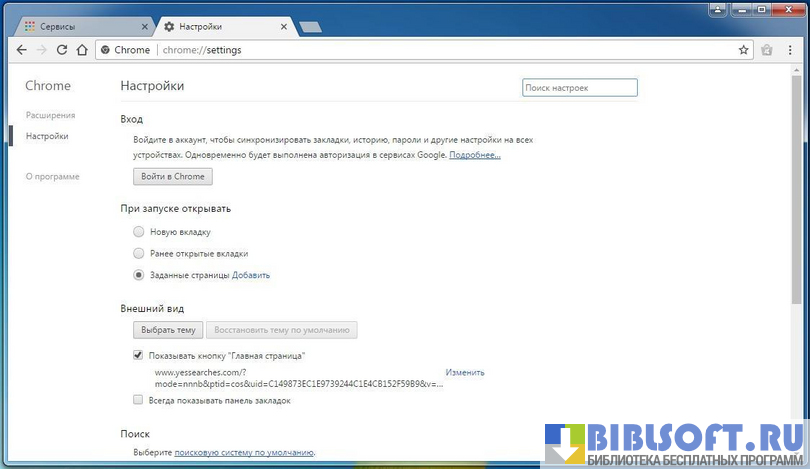Close the Настройки tab
This screenshot has width=810, height=469.
coord(287,26)
